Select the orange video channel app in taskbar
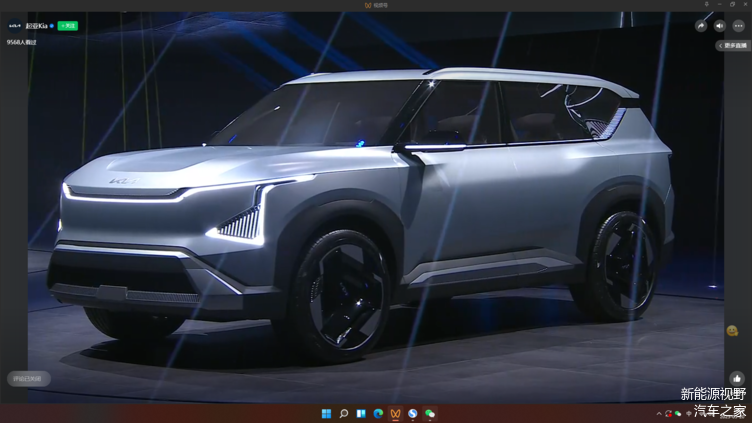The height and width of the screenshot is (423, 752). [x=395, y=413]
